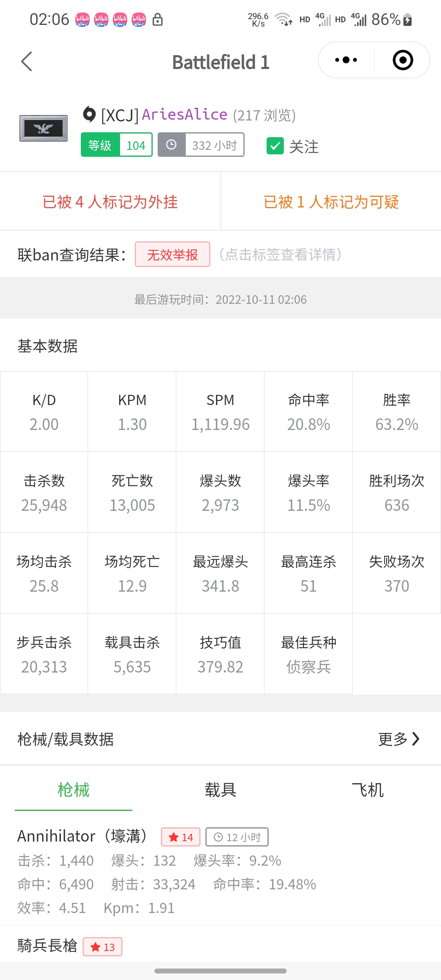
Task: Tap the 最后游玩时间 2022-10-11 banner
Action: click(x=220, y=299)
